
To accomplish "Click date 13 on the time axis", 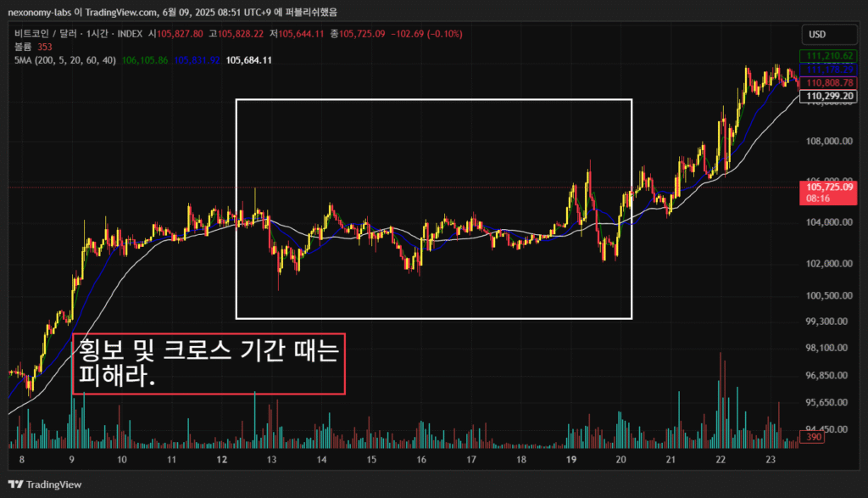I will pyautogui.click(x=272, y=459).
